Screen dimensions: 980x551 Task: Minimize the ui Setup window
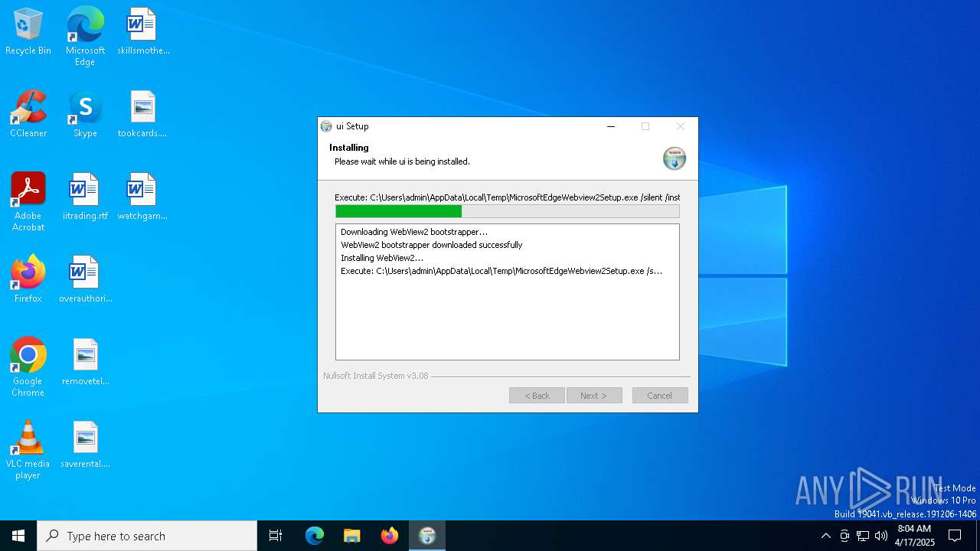click(611, 126)
